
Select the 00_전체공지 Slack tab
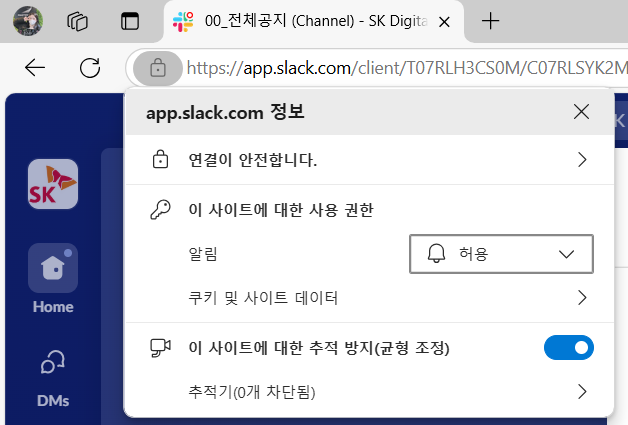[x=314, y=21]
